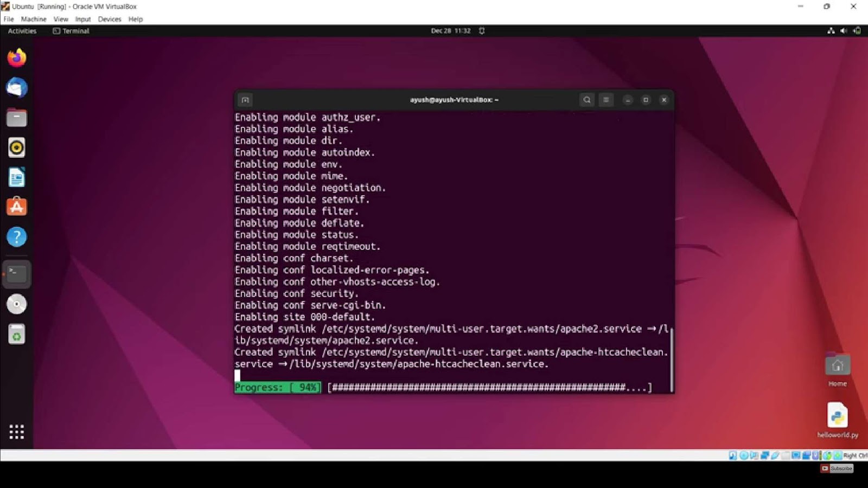The image size is (868, 488).
Task: Open the Help icon in the dock
Action: coord(17,237)
